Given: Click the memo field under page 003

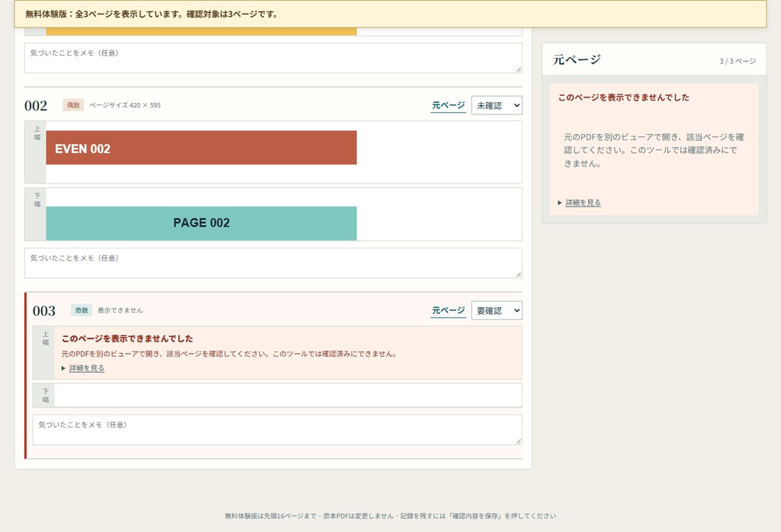Looking at the screenshot, I should click(x=278, y=430).
